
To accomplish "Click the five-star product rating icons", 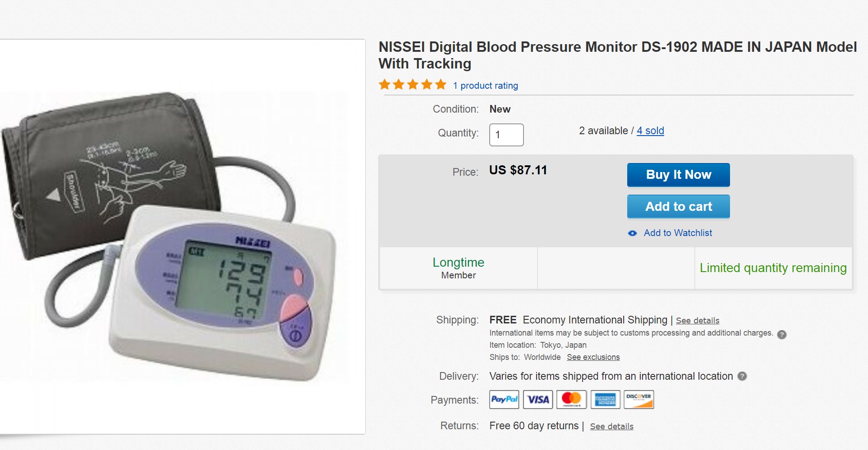I will pyautogui.click(x=413, y=85).
